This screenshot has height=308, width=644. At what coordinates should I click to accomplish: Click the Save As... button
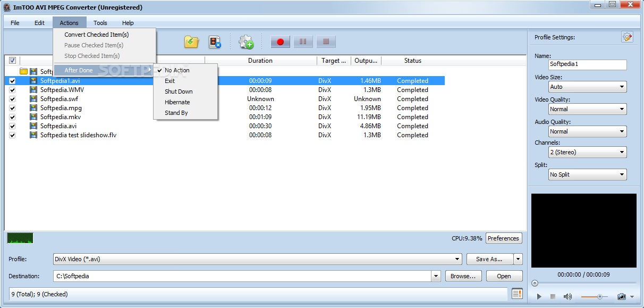tap(490, 259)
